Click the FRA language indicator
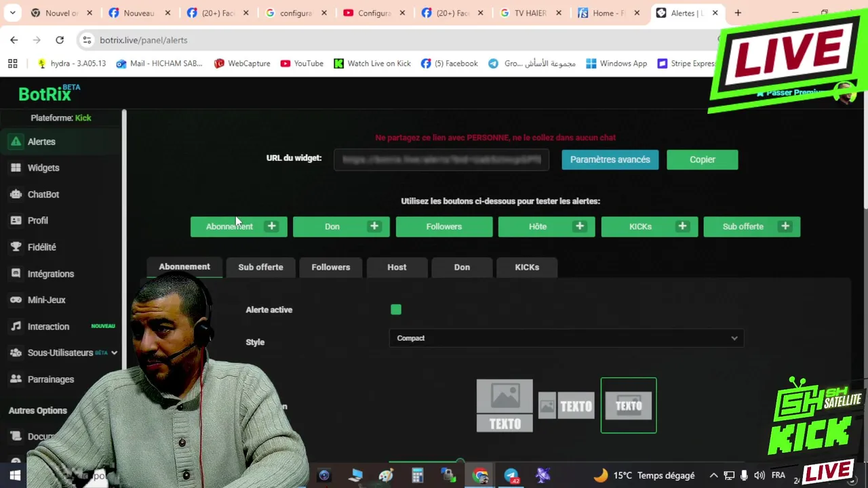 click(778, 476)
